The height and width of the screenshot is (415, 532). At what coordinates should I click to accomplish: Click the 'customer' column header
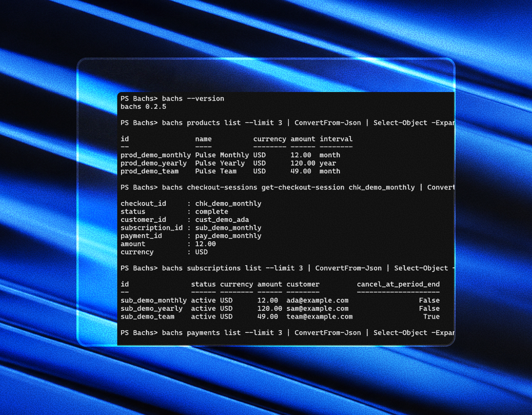[303, 284]
